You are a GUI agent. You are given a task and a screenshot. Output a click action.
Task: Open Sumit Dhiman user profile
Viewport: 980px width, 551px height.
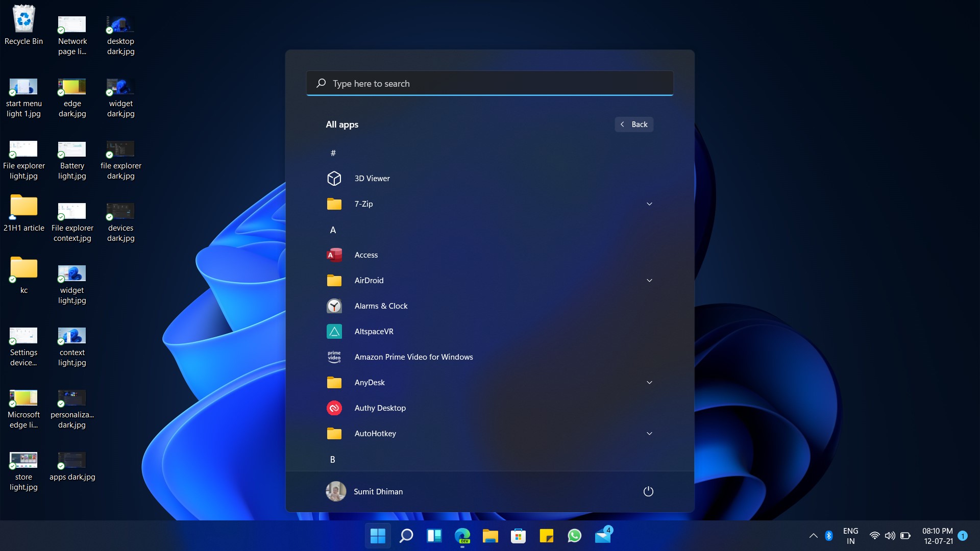coord(364,491)
